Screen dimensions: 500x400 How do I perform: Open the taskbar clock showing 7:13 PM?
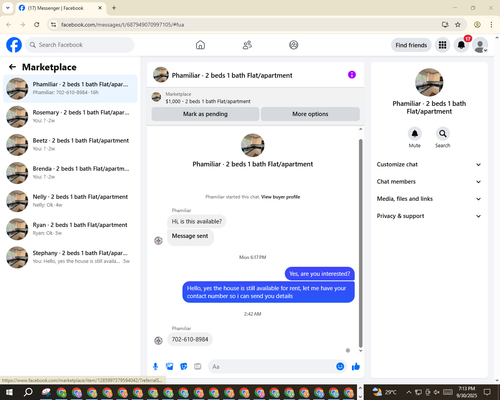(x=467, y=392)
